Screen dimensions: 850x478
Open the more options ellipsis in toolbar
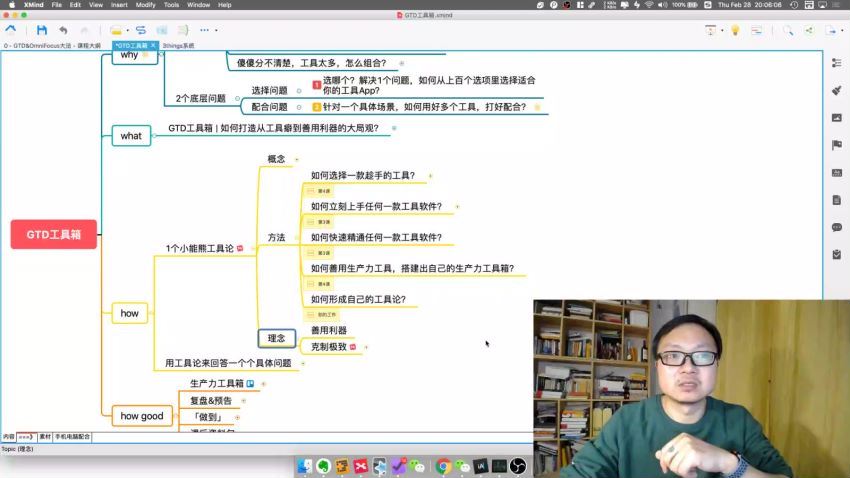coord(204,30)
